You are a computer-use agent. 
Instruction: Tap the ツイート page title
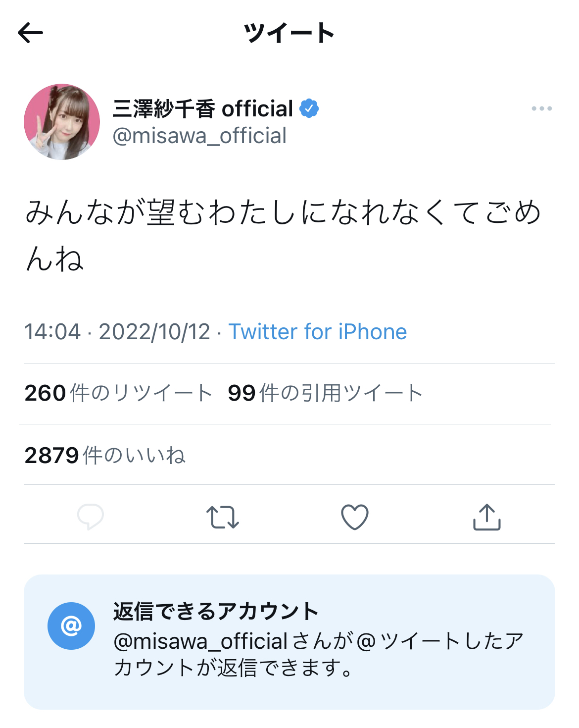(x=289, y=33)
